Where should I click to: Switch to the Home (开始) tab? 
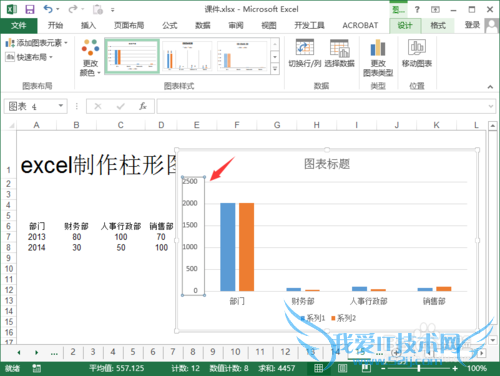[x=55, y=26]
